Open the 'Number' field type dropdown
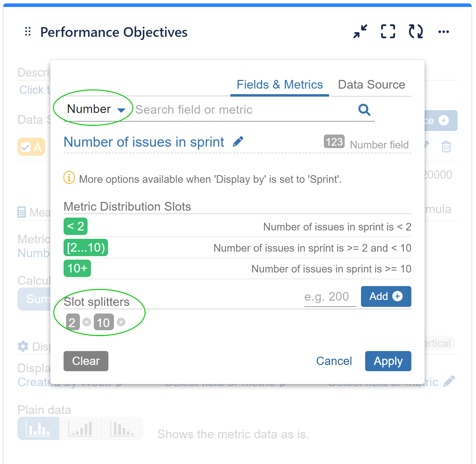The height and width of the screenshot is (464, 476). point(94,109)
